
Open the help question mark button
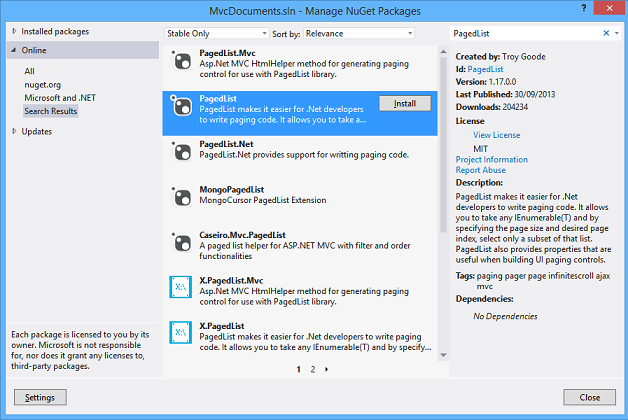(x=584, y=8)
